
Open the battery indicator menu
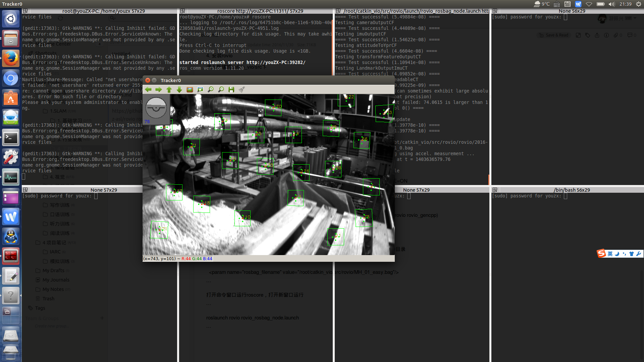(600, 4)
